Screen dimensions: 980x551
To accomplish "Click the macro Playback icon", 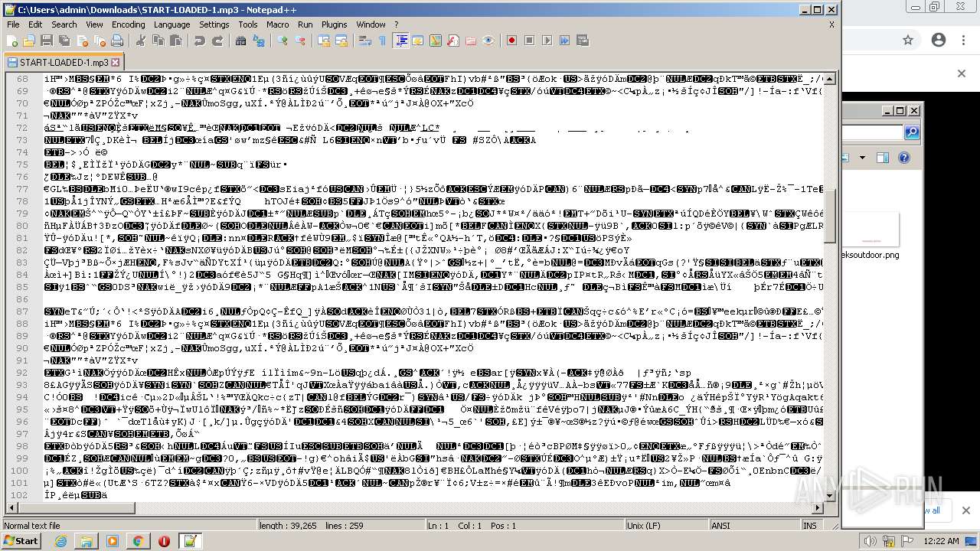I will click(547, 41).
